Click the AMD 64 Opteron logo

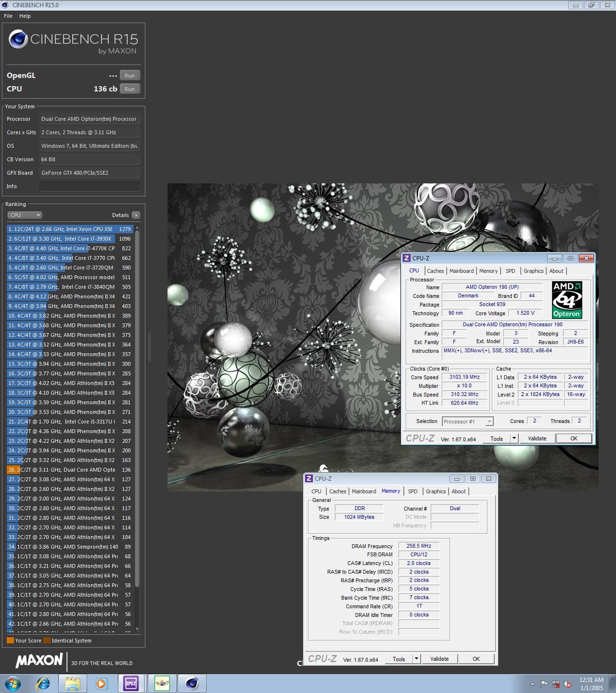tap(567, 300)
